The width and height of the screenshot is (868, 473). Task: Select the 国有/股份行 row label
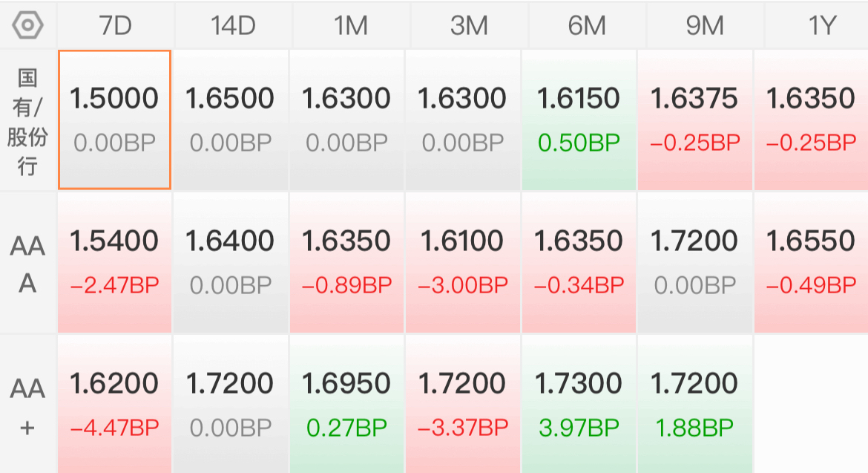coord(28,120)
